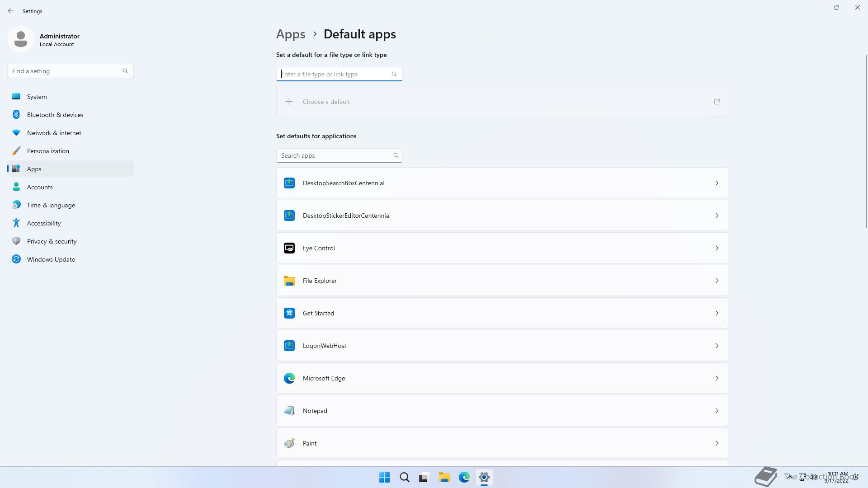Click the Search apps magnifier icon

[396, 155]
